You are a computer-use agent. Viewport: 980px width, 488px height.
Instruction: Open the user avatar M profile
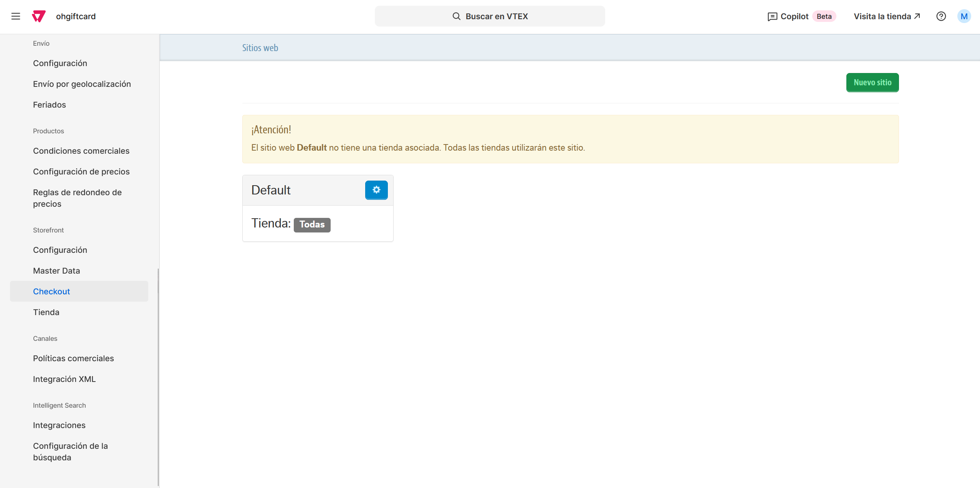pyautogui.click(x=964, y=16)
